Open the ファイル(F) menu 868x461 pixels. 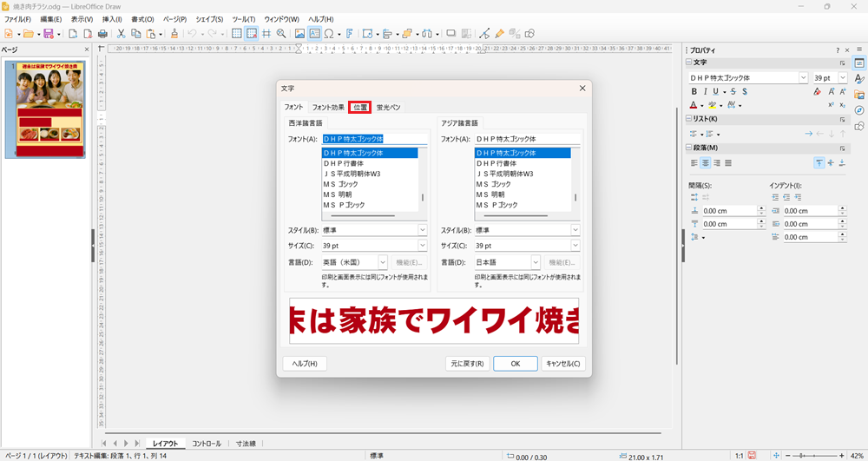coord(17,19)
